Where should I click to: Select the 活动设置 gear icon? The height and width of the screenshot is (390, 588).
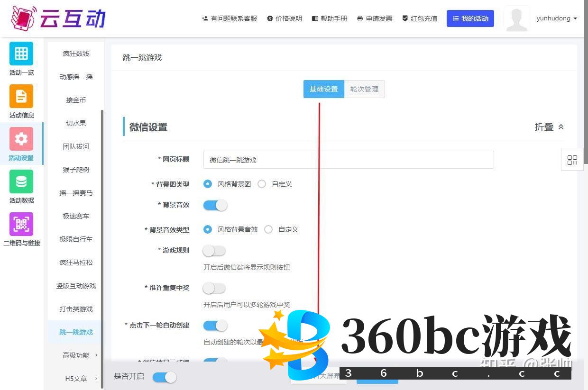(x=21, y=139)
